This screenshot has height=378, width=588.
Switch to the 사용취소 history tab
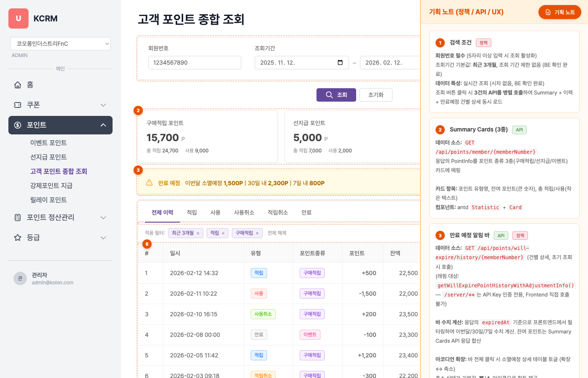pyautogui.click(x=244, y=213)
